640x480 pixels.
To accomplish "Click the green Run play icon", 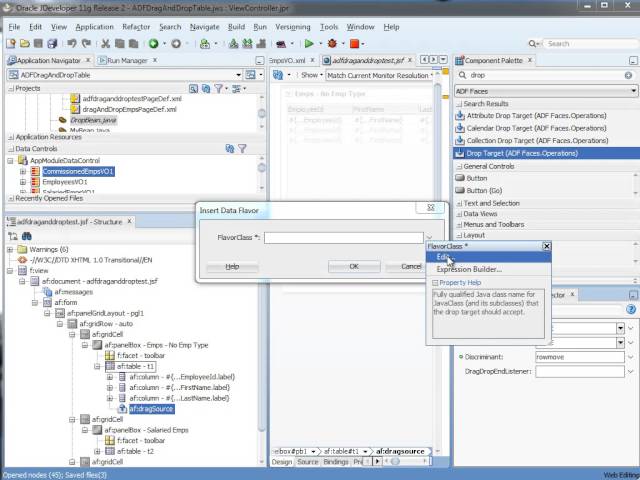I will tap(309, 43).
